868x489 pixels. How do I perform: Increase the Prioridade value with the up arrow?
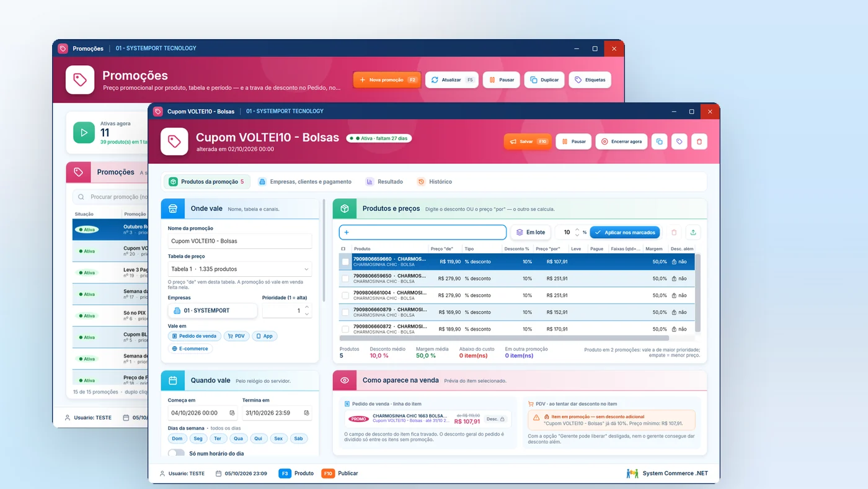coord(306,308)
